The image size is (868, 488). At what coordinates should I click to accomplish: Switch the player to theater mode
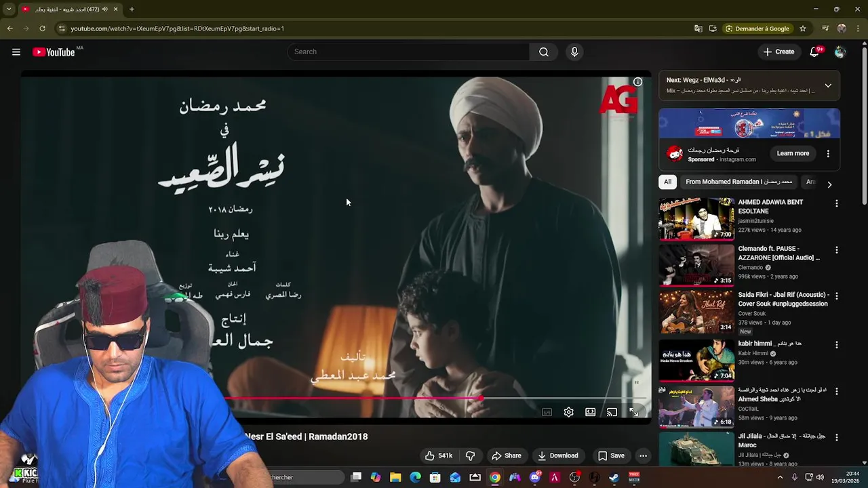click(591, 412)
